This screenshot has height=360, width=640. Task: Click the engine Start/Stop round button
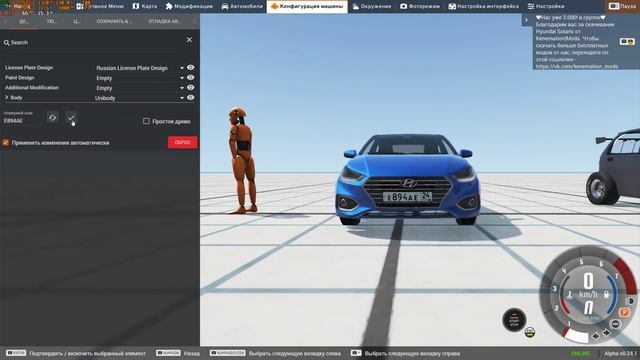514,320
